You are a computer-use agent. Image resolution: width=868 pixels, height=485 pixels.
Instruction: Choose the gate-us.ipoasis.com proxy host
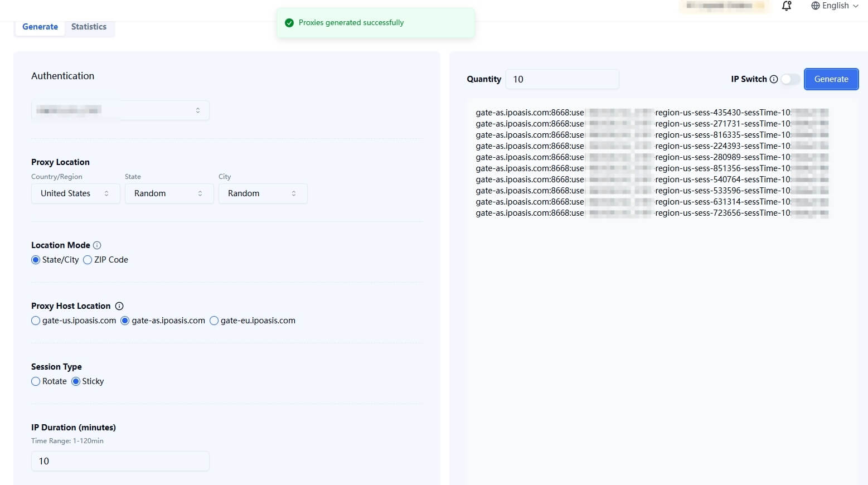coord(36,321)
